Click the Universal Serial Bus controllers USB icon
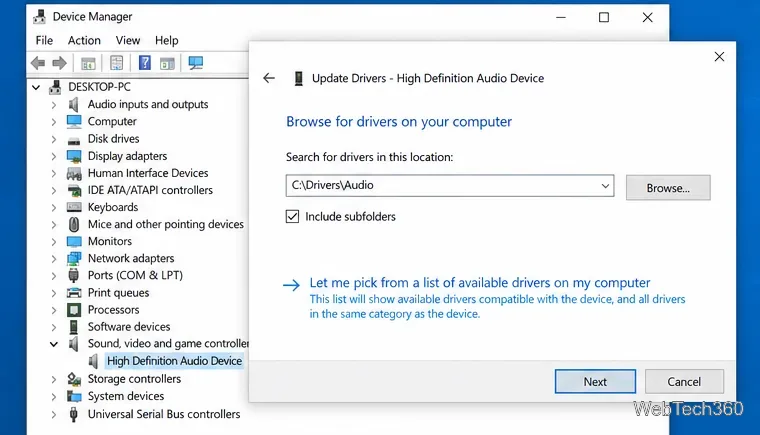 point(74,414)
